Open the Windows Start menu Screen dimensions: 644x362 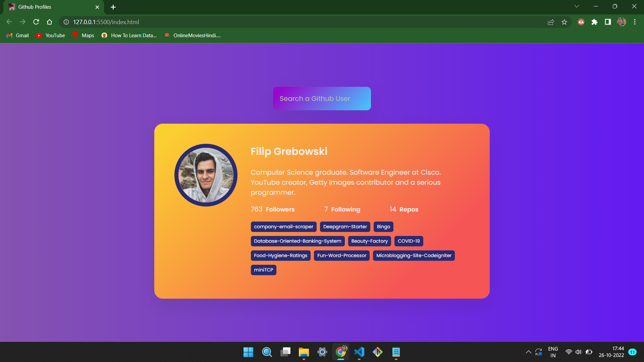point(248,352)
